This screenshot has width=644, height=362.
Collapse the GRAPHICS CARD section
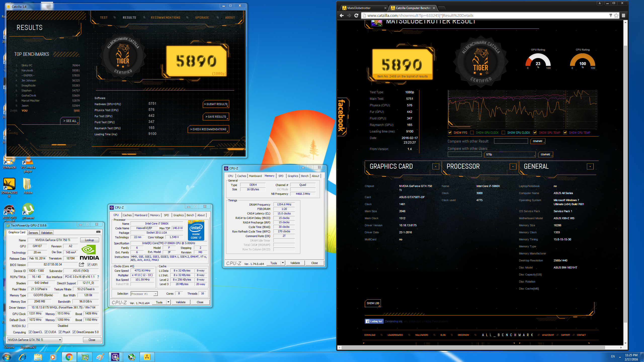click(436, 166)
